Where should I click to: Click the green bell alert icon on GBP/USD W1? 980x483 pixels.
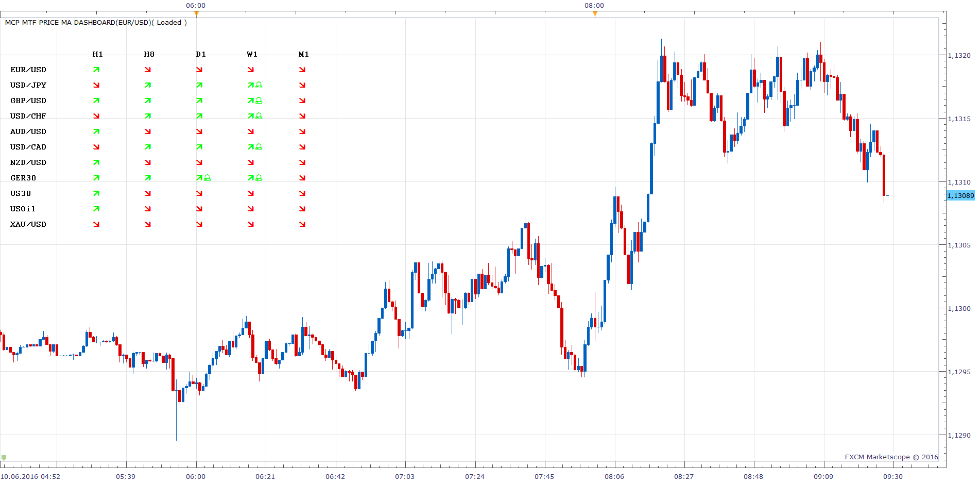pyautogui.click(x=259, y=101)
